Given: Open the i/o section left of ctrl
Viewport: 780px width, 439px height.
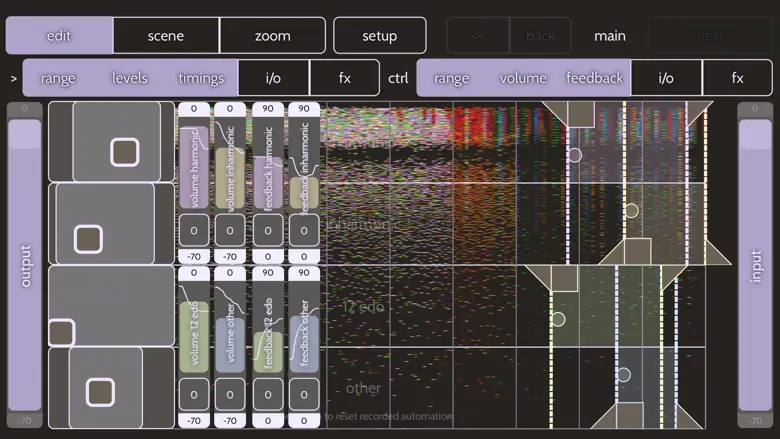Looking at the screenshot, I should (x=273, y=78).
